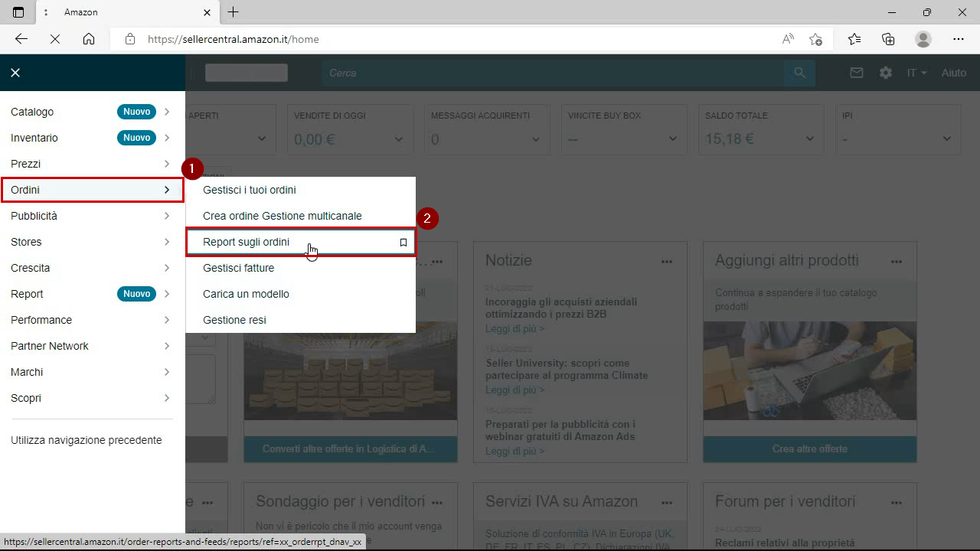The width and height of the screenshot is (980, 551).
Task: Open the Read aloud feature
Action: (x=788, y=39)
